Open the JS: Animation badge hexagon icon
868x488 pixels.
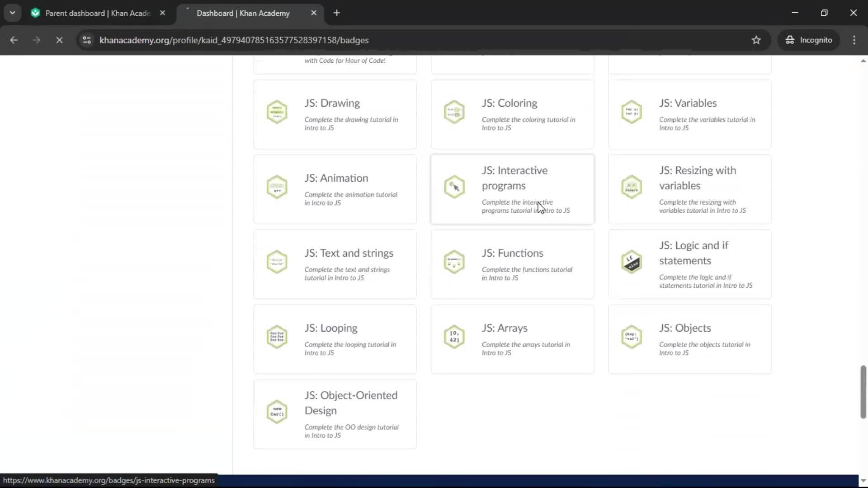(277, 187)
